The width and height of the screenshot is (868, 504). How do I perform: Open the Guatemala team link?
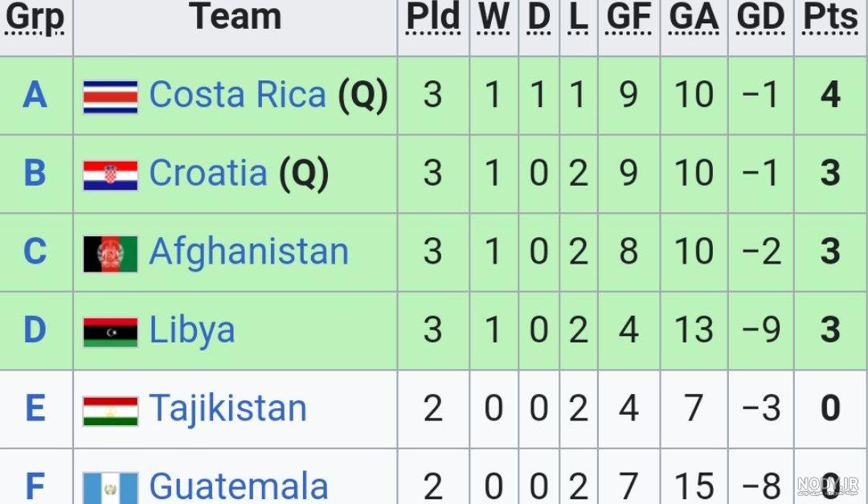coord(239,486)
